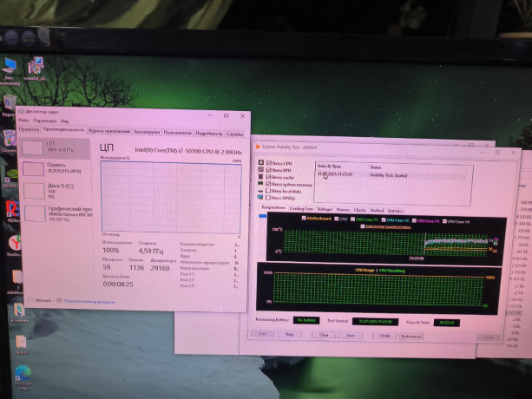The width and height of the screenshot is (532, 399).
Task: Click the Clear button in AIDA64
Action: click(x=324, y=335)
